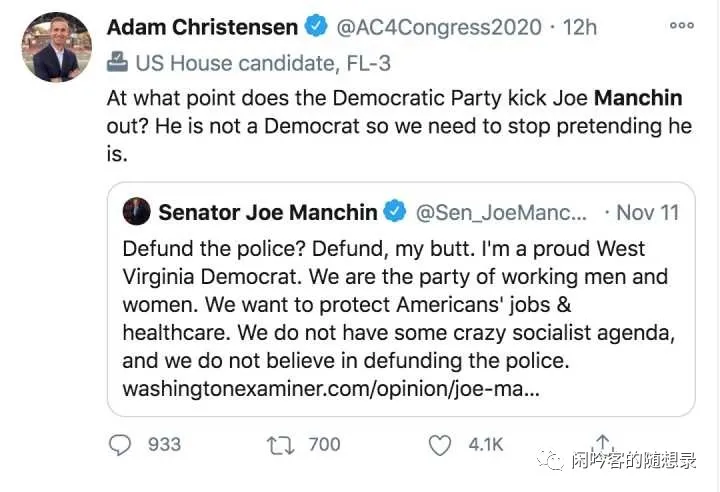Open the Nov 11 date of quoted tweet

(x=648, y=212)
